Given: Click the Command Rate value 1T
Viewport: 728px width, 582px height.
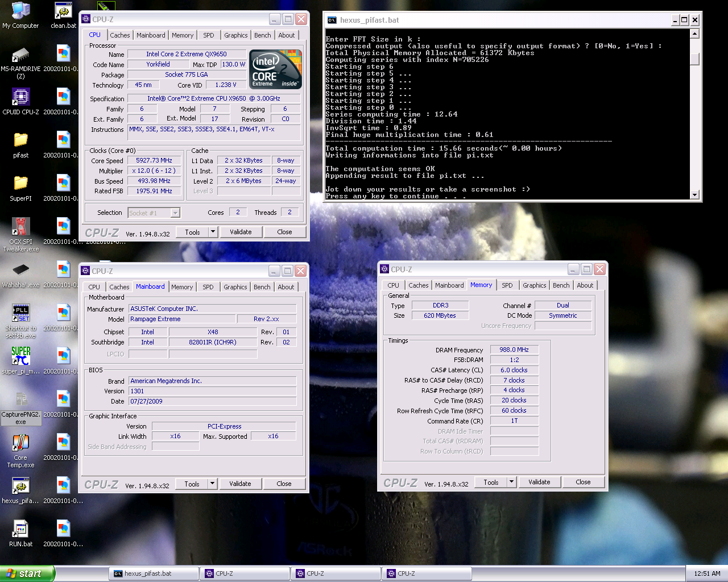Looking at the screenshot, I should tap(514, 421).
